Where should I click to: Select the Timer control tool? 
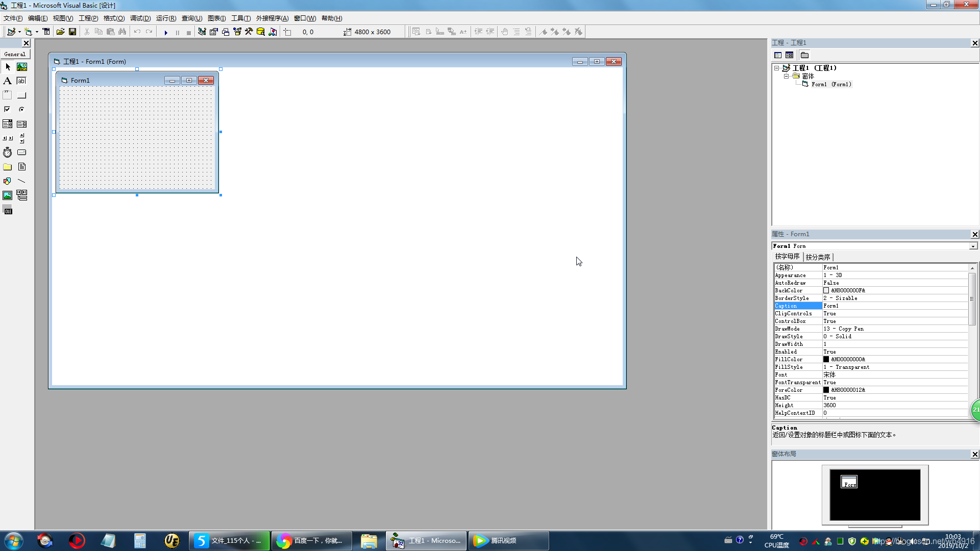(7, 153)
